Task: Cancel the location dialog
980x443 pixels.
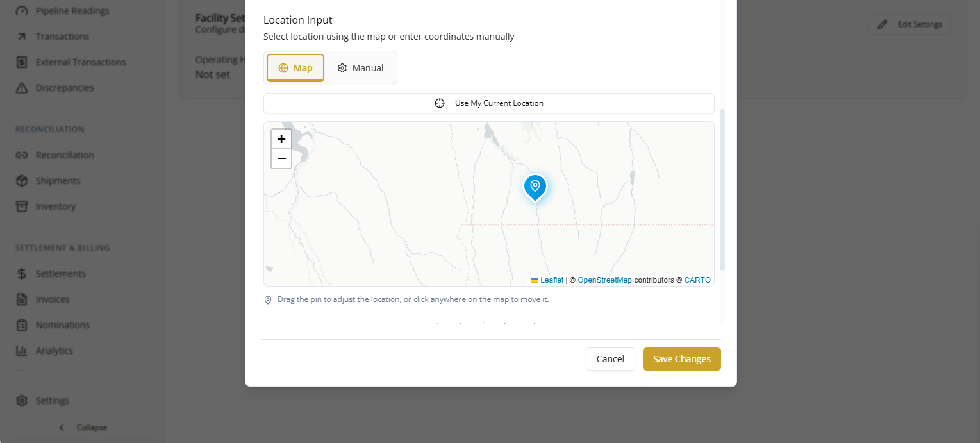Action: (610, 359)
